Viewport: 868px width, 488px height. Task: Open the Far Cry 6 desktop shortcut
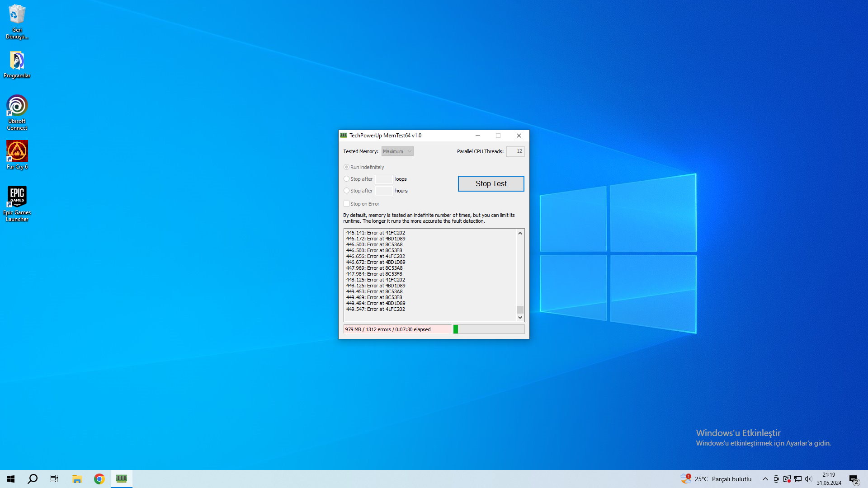click(x=17, y=152)
